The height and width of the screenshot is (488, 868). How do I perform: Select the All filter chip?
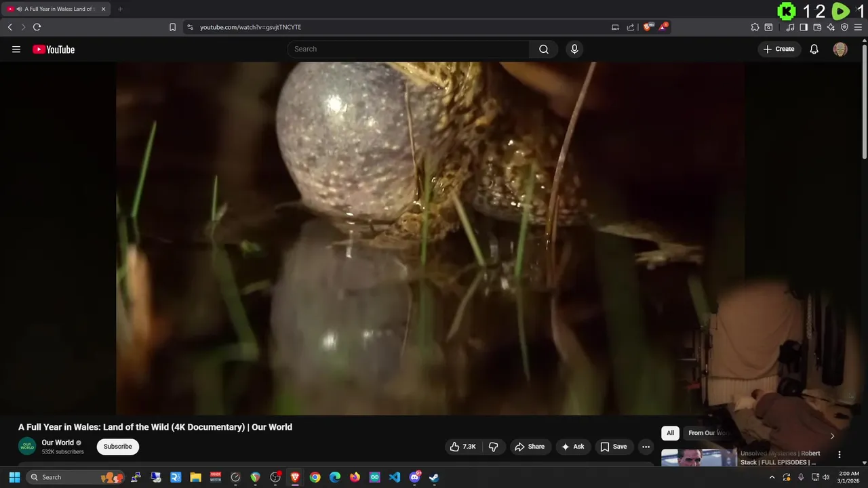(670, 433)
